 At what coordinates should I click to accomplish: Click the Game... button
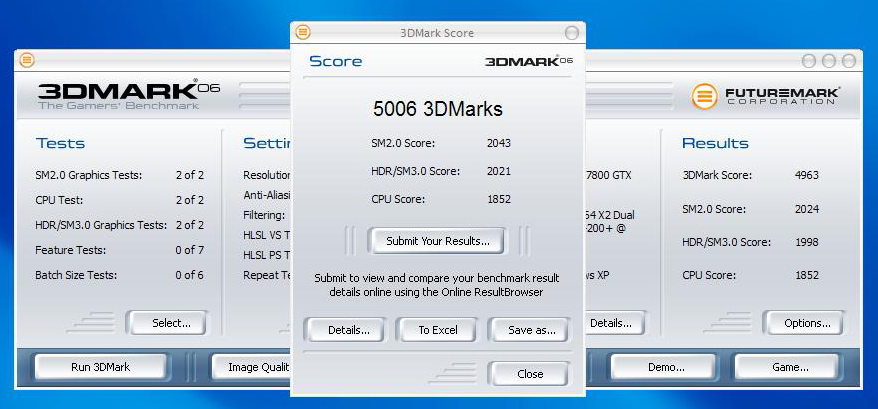(x=788, y=368)
